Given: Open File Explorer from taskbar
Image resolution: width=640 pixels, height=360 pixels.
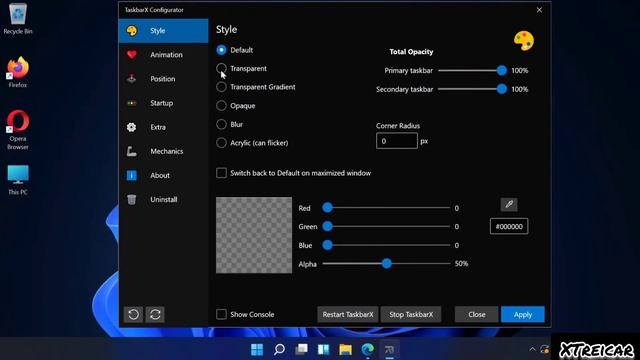Looking at the screenshot, I should click(x=345, y=349).
